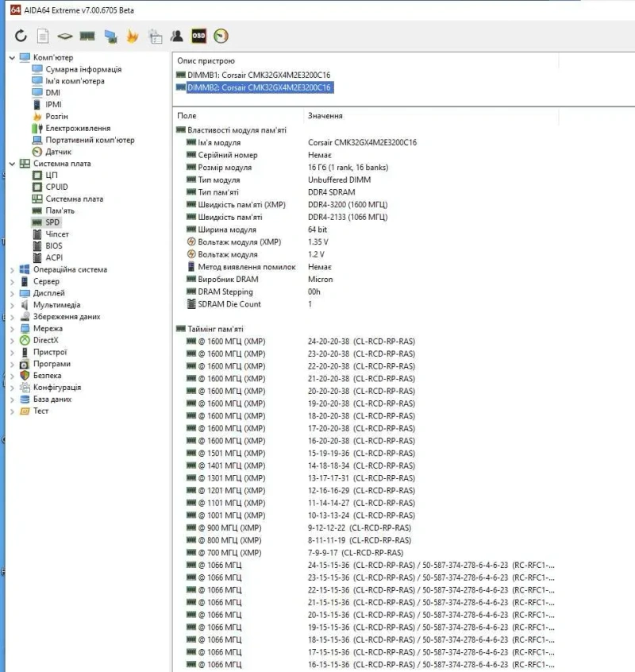Select the BIOS tree item
The height and width of the screenshot is (672, 635).
coord(54,246)
